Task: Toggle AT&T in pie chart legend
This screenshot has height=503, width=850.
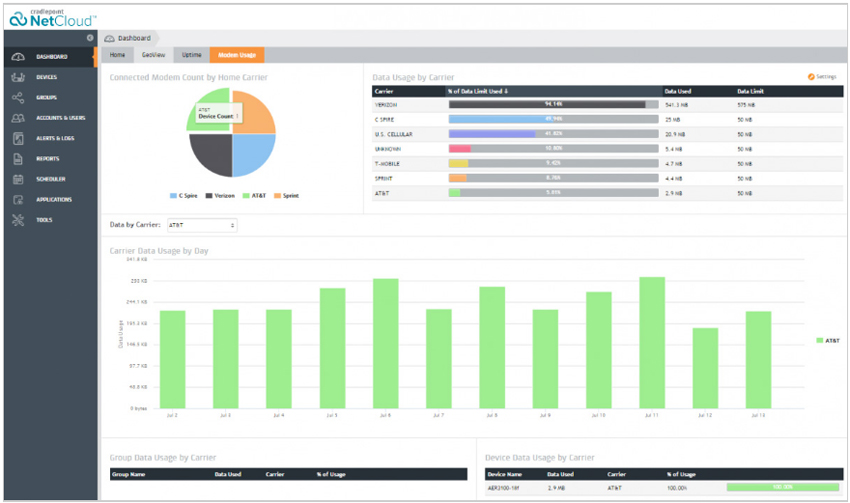Action: 254,196
